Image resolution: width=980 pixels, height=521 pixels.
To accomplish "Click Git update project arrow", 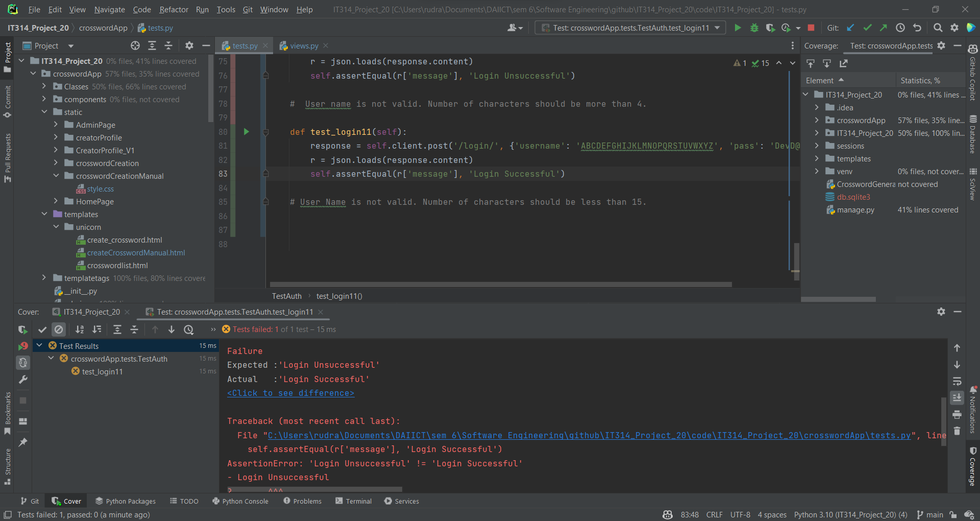I will tap(850, 28).
